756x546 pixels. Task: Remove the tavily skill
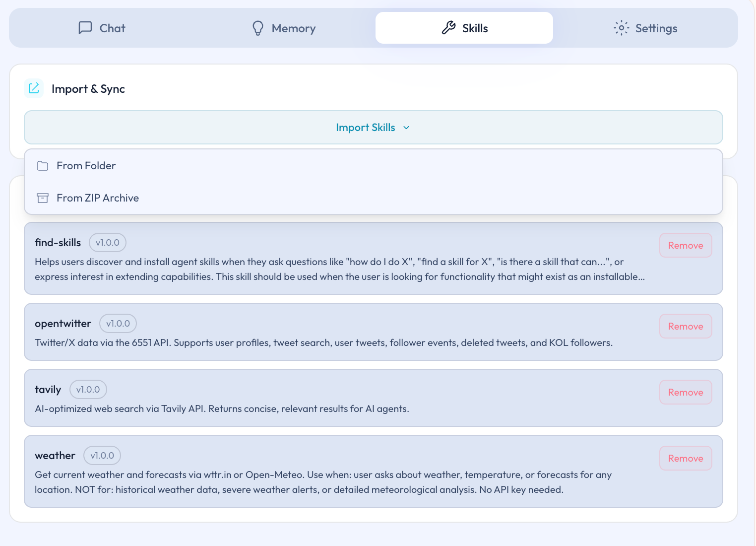click(685, 392)
